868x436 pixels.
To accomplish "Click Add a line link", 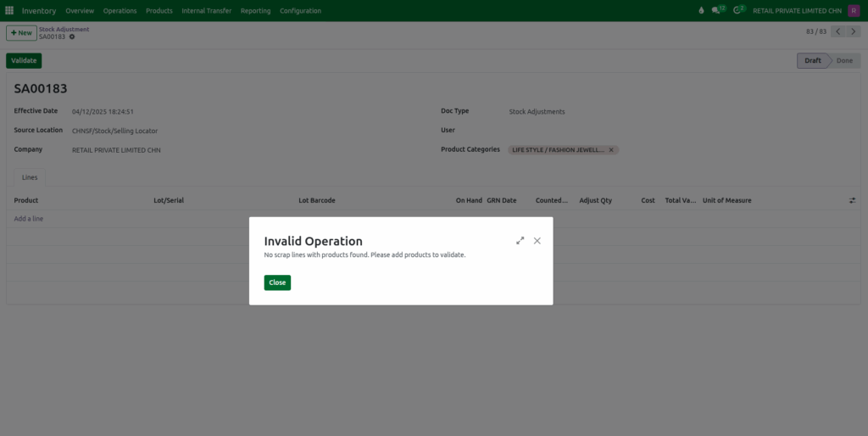I will [29, 219].
